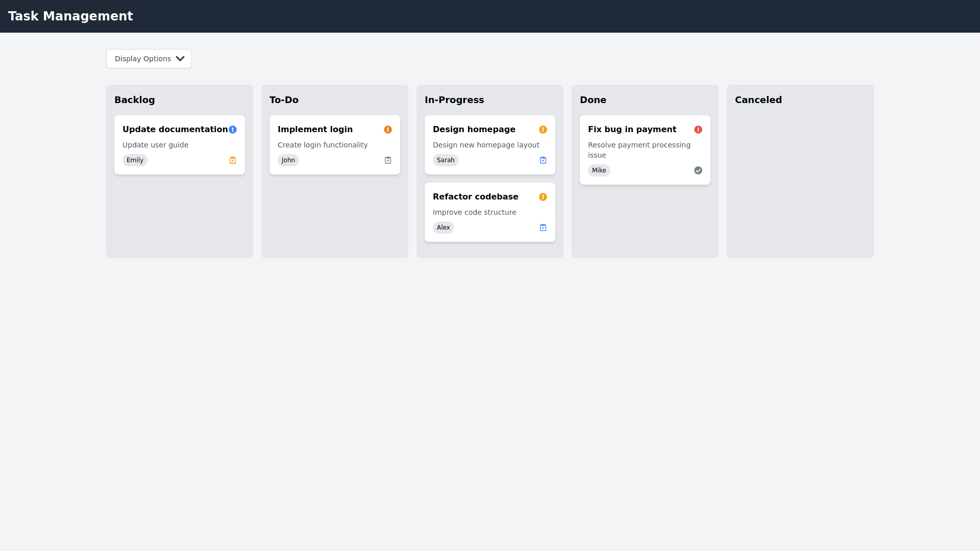Click completed checkmark icon on Mike's task
The width and height of the screenshot is (980, 551).
(x=698, y=170)
